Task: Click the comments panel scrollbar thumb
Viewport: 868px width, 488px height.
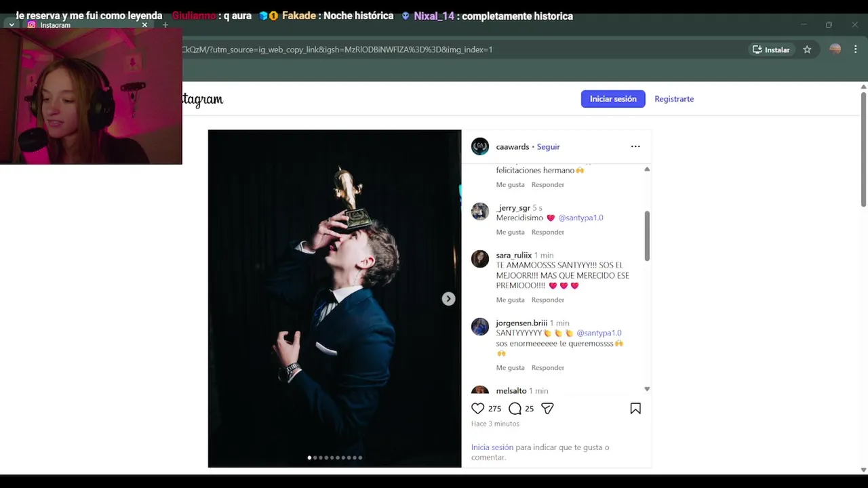Action: pyautogui.click(x=647, y=236)
